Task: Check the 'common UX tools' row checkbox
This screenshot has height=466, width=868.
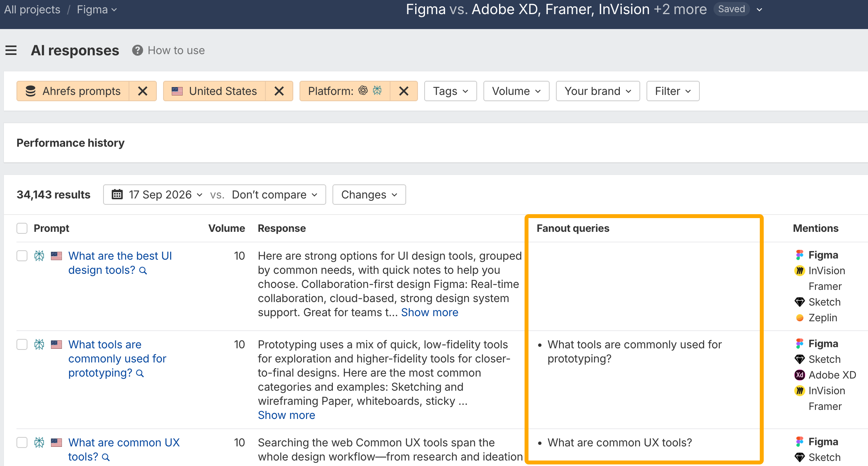Action: 22,442
